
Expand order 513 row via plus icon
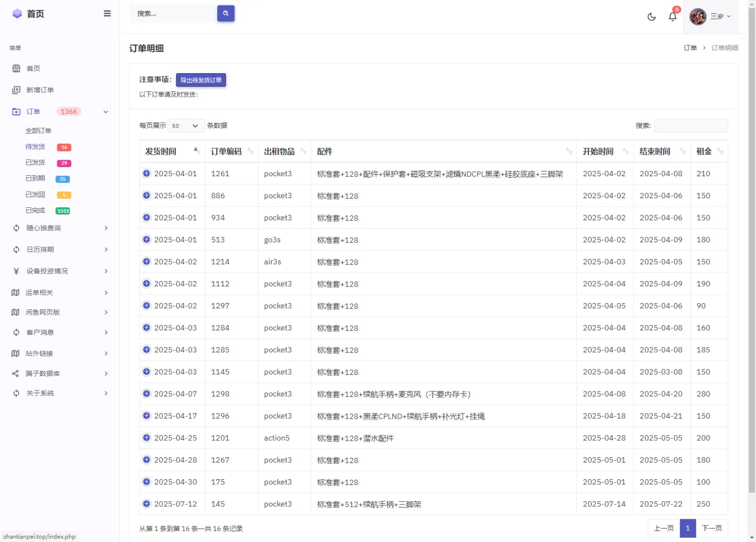pos(146,239)
